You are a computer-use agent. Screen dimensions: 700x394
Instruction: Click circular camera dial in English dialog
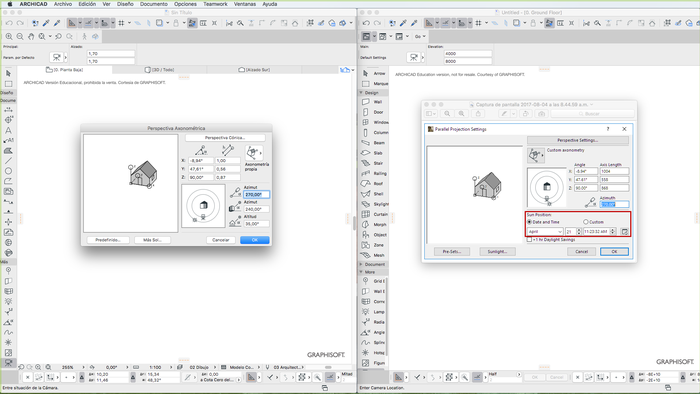coord(547,187)
